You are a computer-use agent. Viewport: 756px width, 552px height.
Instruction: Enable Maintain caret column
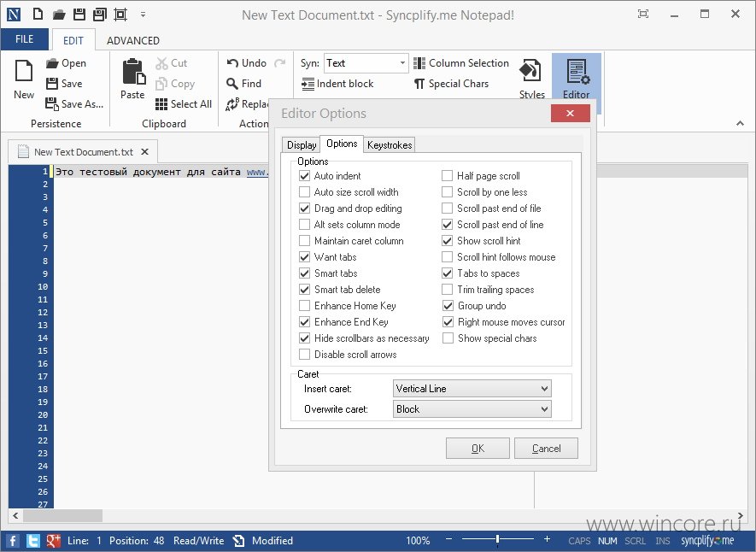pos(304,241)
